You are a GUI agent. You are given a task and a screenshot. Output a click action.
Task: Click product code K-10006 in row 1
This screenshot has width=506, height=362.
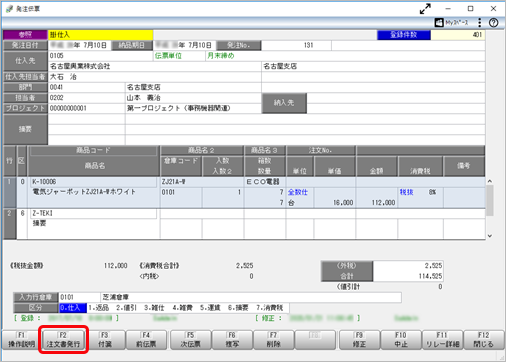[93, 182]
